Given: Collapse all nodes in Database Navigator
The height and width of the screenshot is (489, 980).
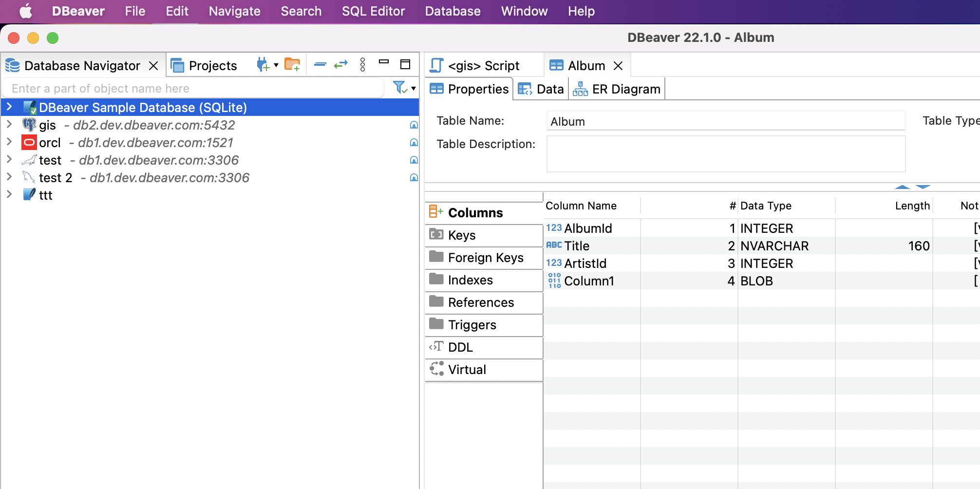Looking at the screenshot, I should (319, 64).
